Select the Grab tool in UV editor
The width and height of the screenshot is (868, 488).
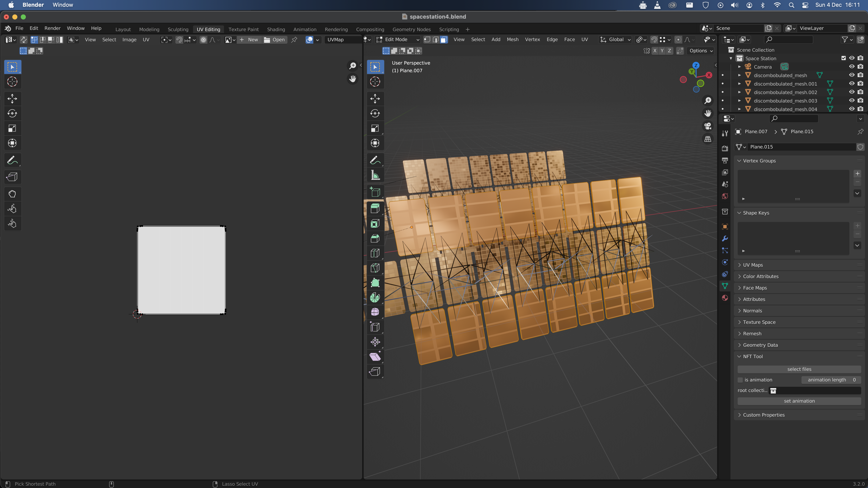click(13, 194)
